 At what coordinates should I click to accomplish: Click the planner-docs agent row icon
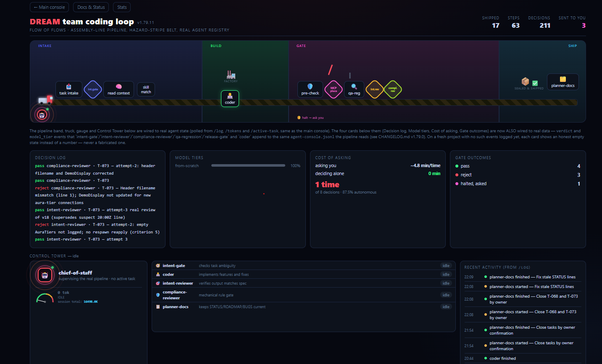(158, 307)
